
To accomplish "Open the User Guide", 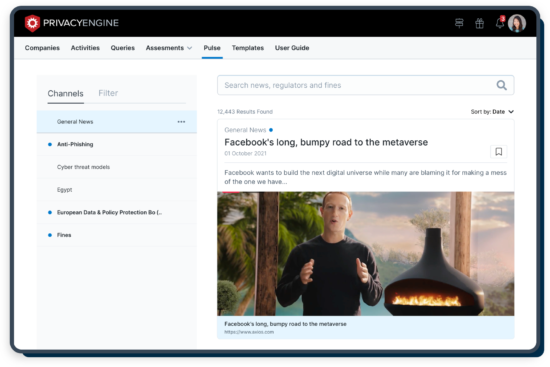I will [292, 48].
